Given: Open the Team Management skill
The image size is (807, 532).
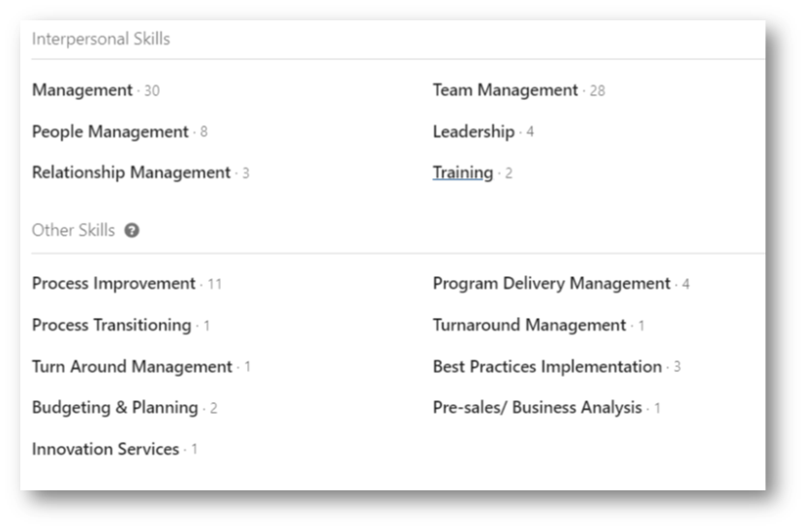Looking at the screenshot, I should [x=505, y=90].
